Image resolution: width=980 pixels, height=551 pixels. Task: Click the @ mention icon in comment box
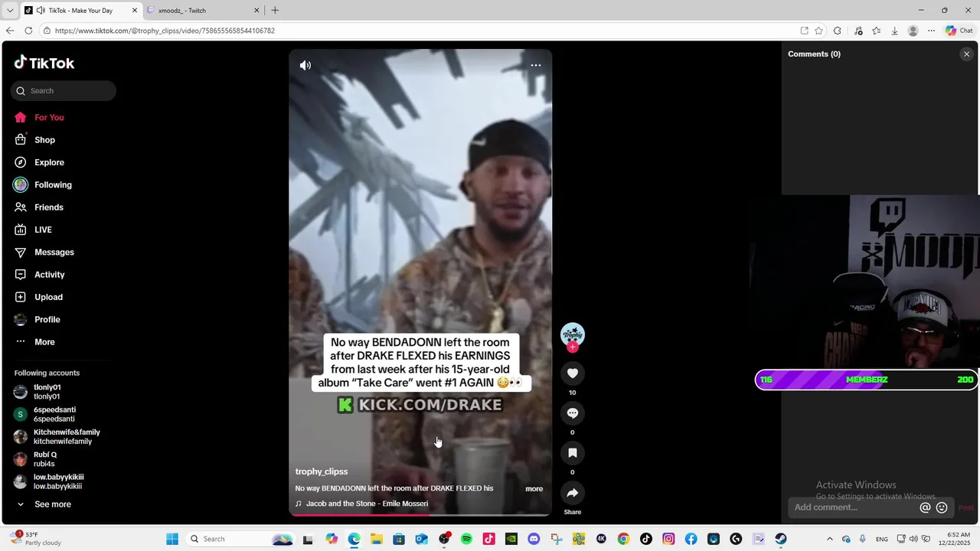925,507
